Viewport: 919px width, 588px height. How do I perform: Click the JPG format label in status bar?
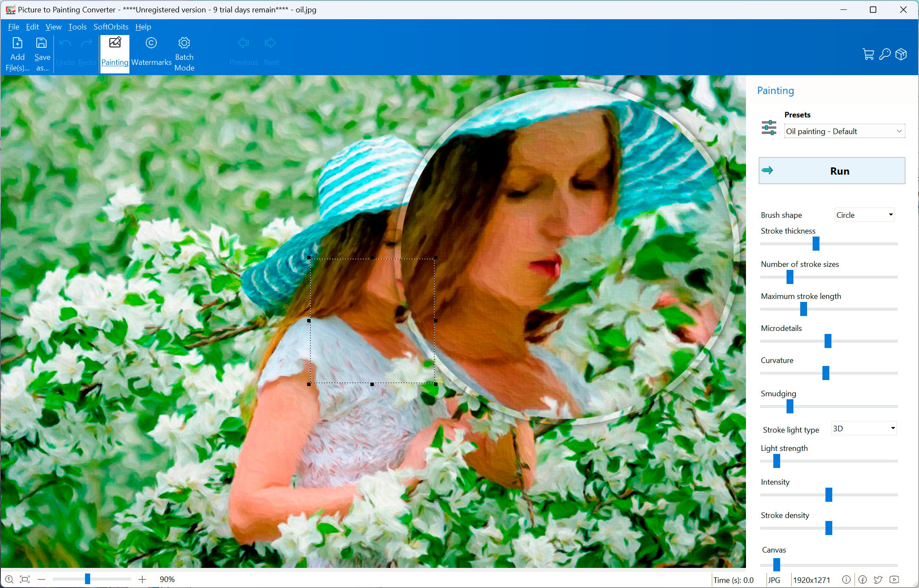[x=774, y=579]
